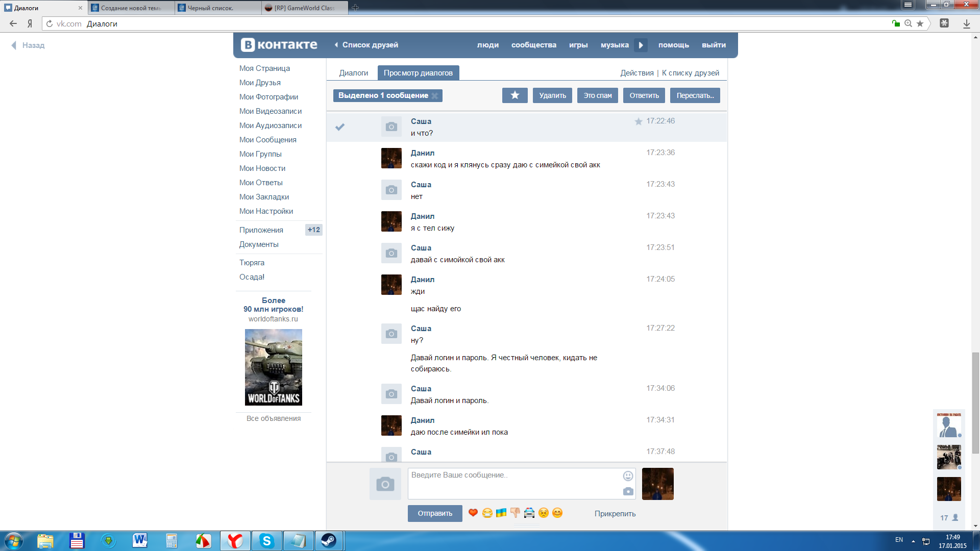The image size is (980, 551).
Task: Select the 'Просмотр диалогов' tab
Action: 418,73
